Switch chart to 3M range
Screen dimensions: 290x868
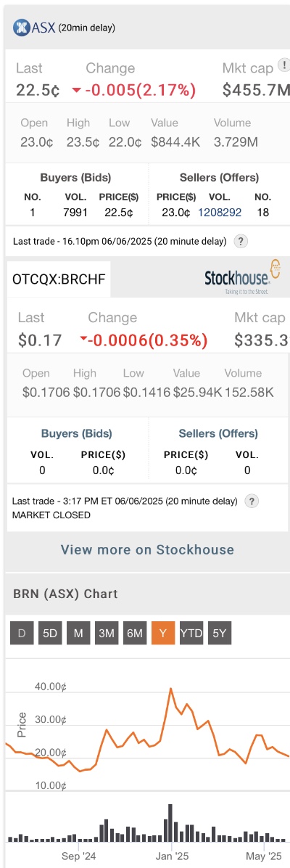click(107, 634)
